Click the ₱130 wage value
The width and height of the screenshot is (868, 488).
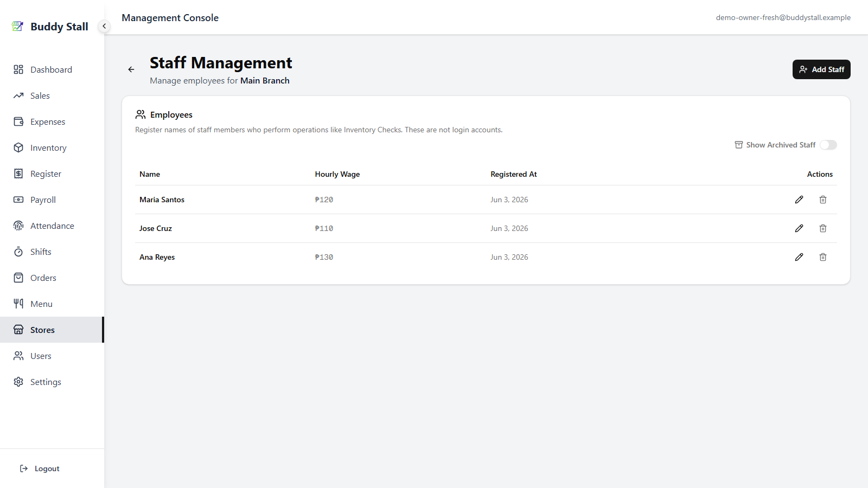pyautogui.click(x=324, y=257)
